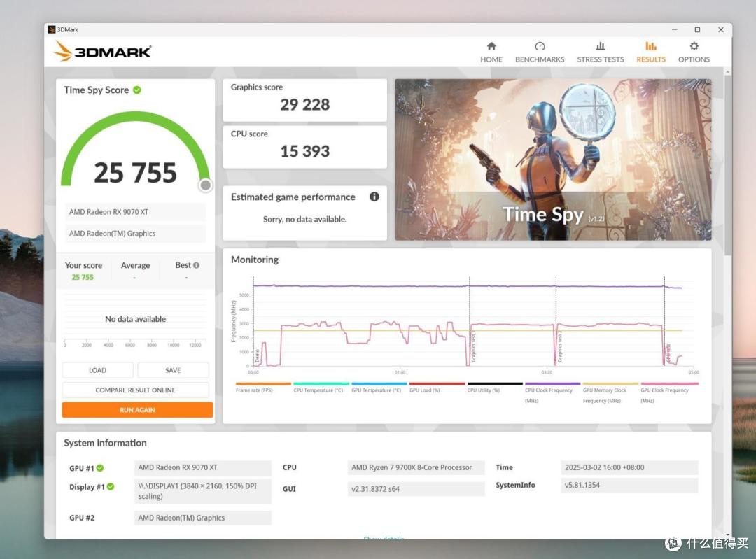The image size is (756, 559).
Task: Click GPU #2 AMD Radeon(TM) Graphics field
Action: point(203,518)
